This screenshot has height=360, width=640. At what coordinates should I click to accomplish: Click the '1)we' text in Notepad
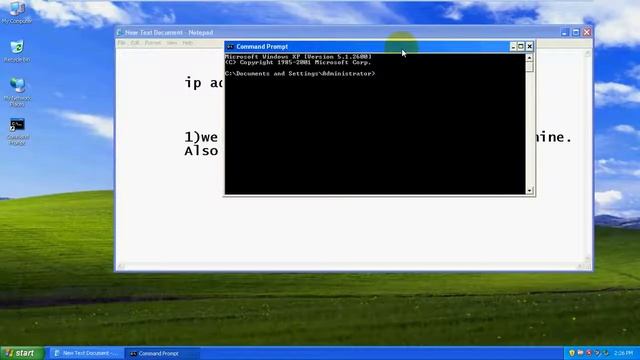coord(201,137)
